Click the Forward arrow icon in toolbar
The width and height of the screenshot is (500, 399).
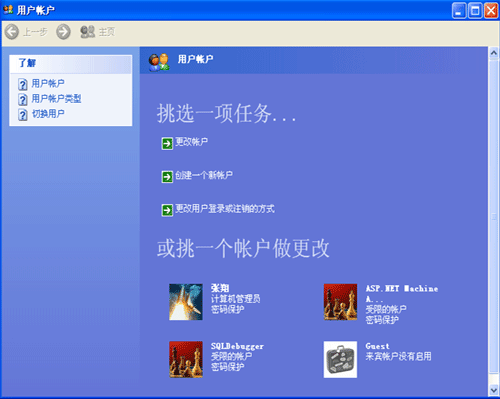(63, 32)
